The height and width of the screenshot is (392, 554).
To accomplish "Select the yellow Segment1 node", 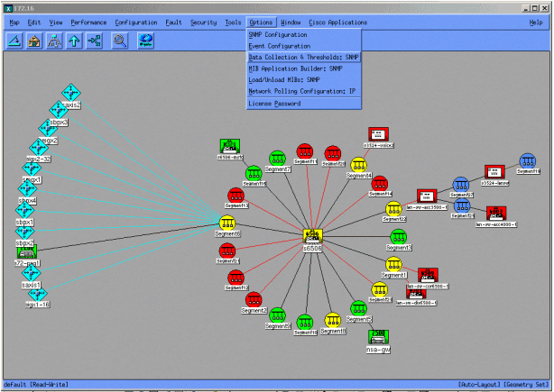I will click(393, 265).
